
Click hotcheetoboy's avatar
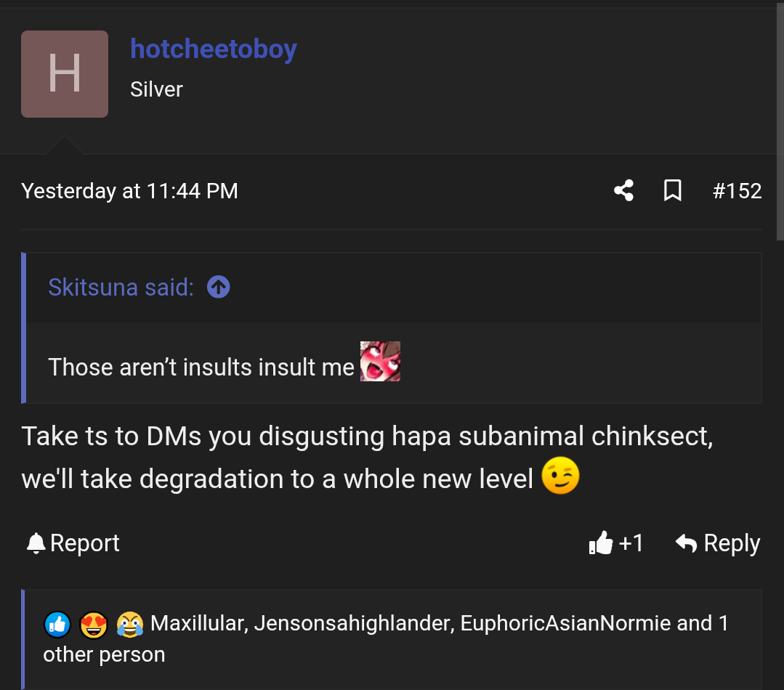click(x=64, y=73)
